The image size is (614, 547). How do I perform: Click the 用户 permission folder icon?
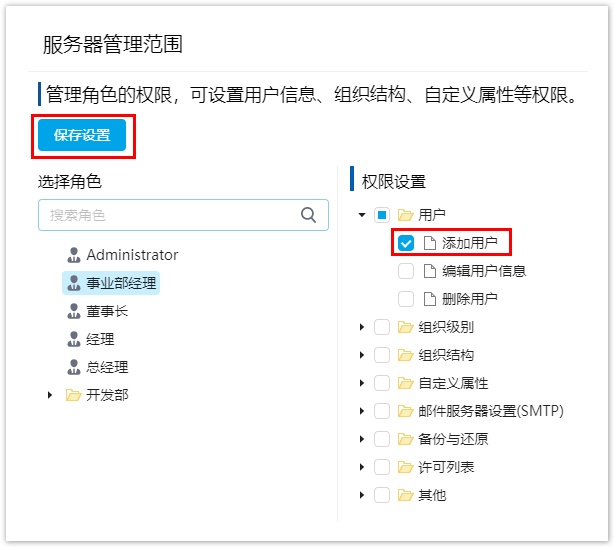coord(405,214)
